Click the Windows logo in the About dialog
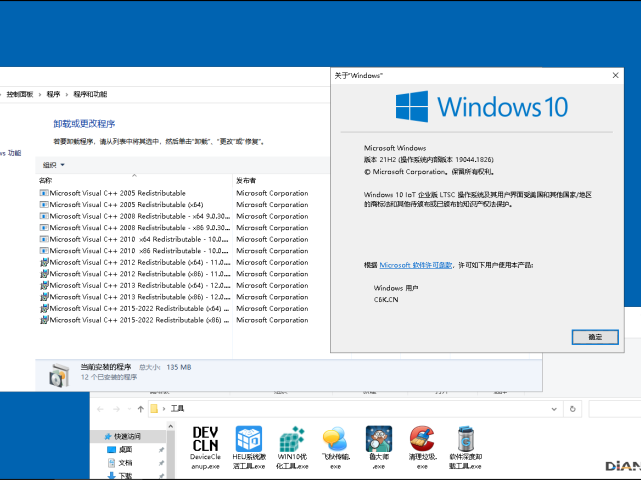 pos(412,106)
